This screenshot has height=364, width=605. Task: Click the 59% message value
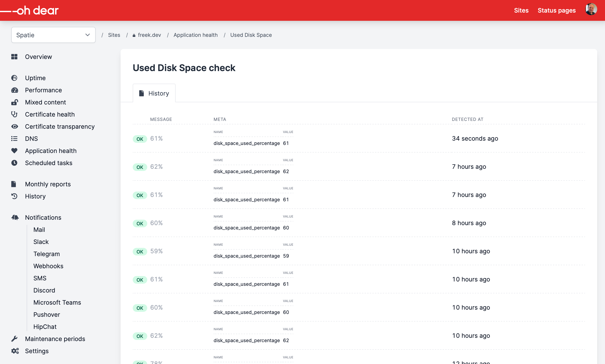(x=156, y=251)
